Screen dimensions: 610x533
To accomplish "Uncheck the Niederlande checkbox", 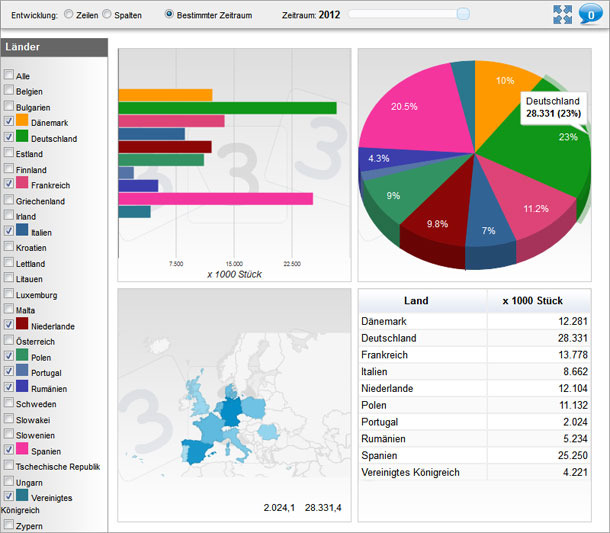I will [9, 324].
